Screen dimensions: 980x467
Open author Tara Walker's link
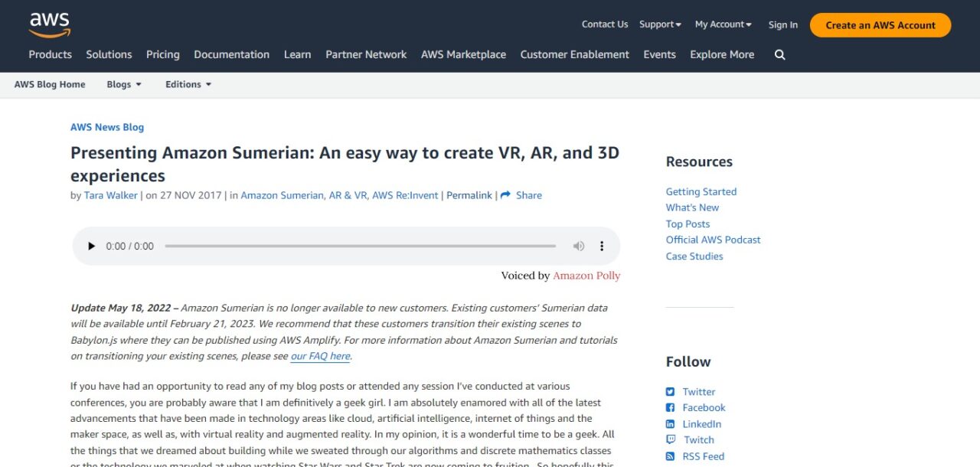111,195
